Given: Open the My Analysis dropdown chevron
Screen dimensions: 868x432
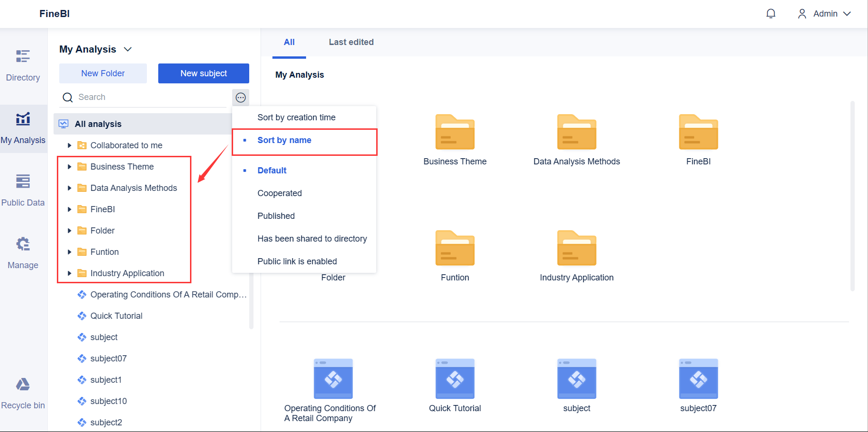Looking at the screenshot, I should click(127, 49).
